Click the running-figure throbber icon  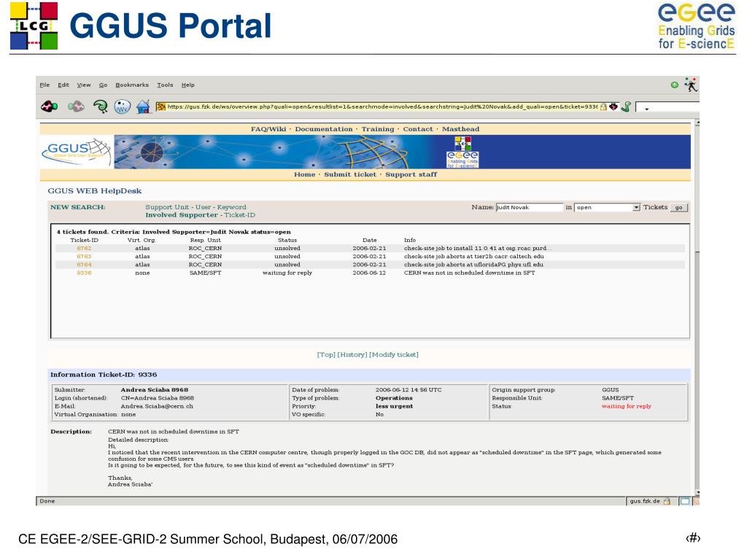pos(691,85)
